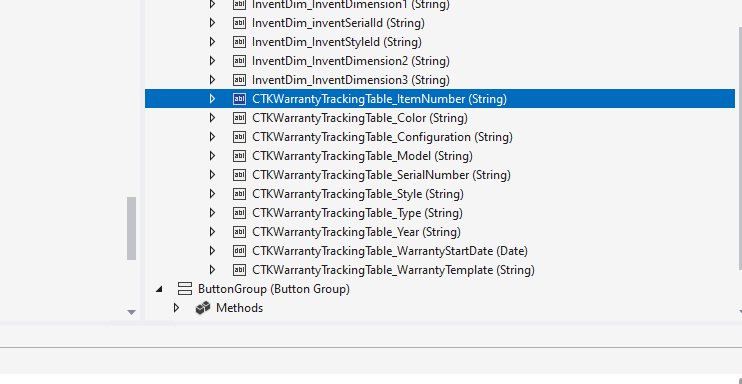
Task: Expand InventDim_InventDimension2 node
Action: click(212, 61)
